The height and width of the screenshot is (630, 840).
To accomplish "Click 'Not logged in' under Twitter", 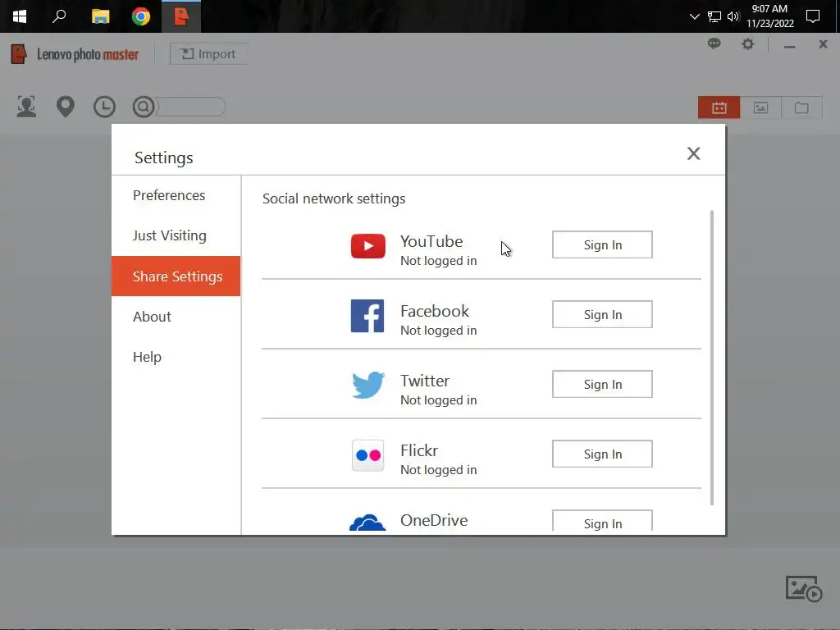I will [438, 400].
